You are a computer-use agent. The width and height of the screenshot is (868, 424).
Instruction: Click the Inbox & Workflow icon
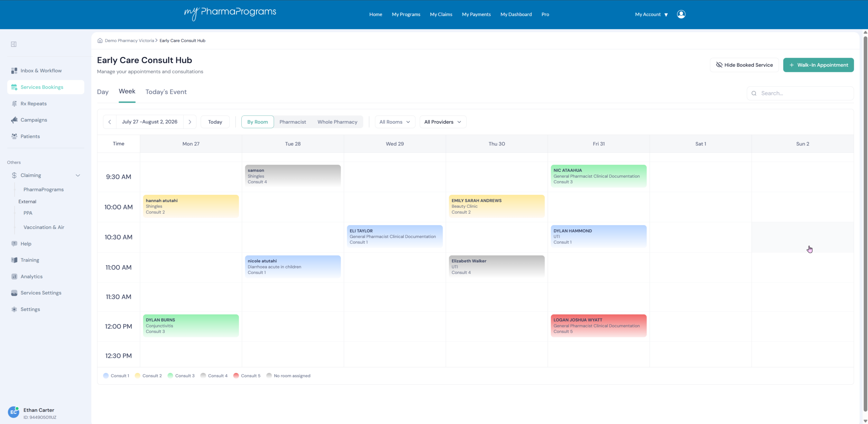[x=14, y=70]
